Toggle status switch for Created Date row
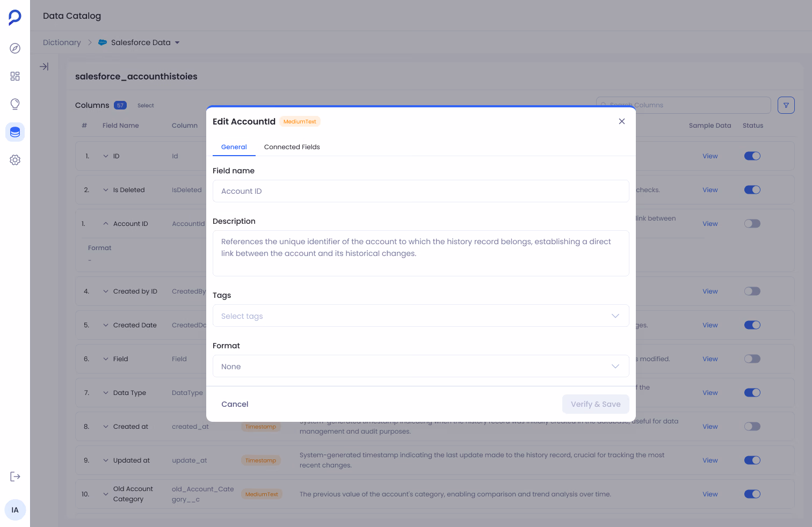The height and width of the screenshot is (527, 812). (x=752, y=325)
